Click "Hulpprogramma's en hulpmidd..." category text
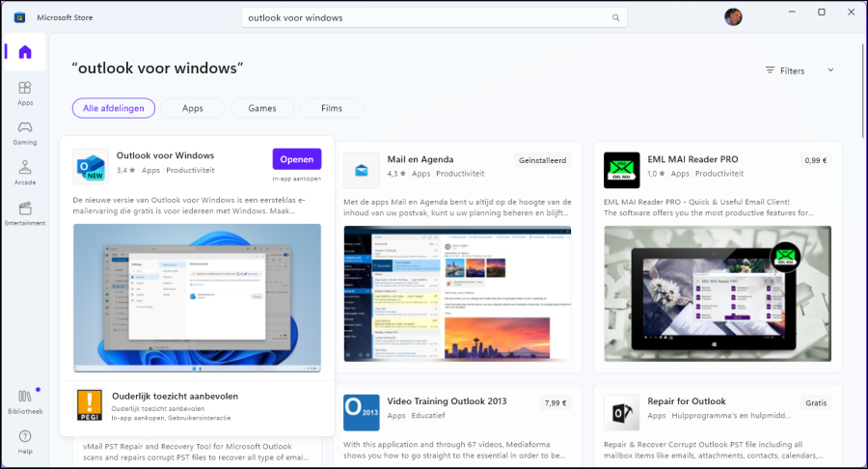 [731, 415]
